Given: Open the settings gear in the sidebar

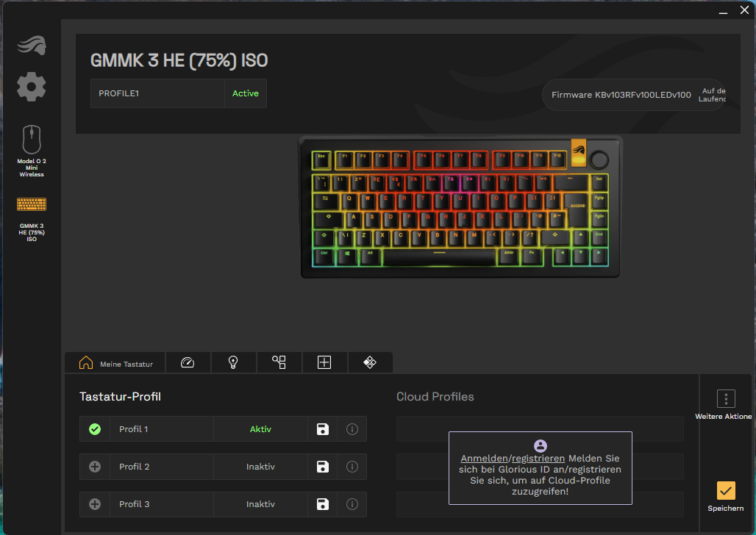Looking at the screenshot, I should (x=32, y=87).
